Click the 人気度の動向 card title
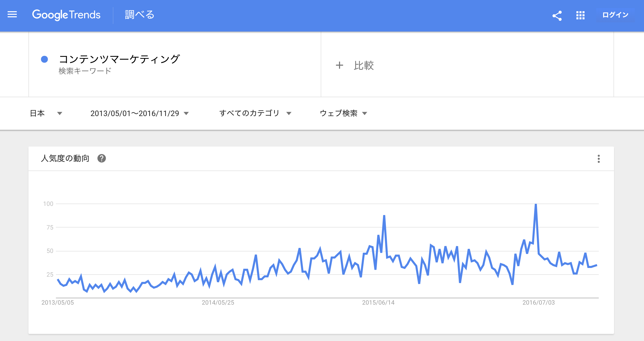This screenshot has height=341, width=644. [65, 158]
